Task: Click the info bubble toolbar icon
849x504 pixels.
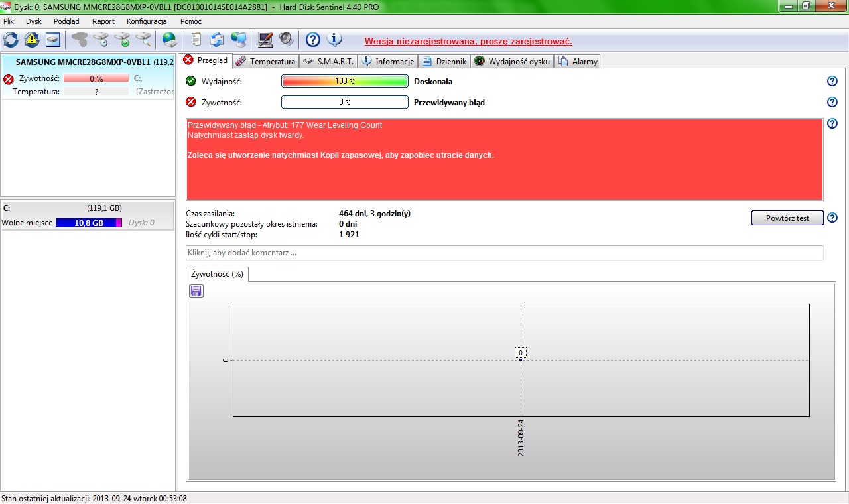Action: pos(334,40)
